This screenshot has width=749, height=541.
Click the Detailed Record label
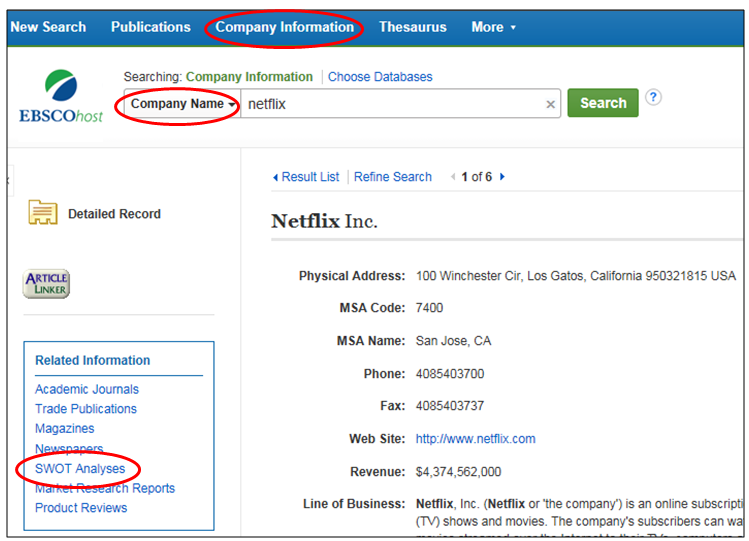click(x=114, y=214)
